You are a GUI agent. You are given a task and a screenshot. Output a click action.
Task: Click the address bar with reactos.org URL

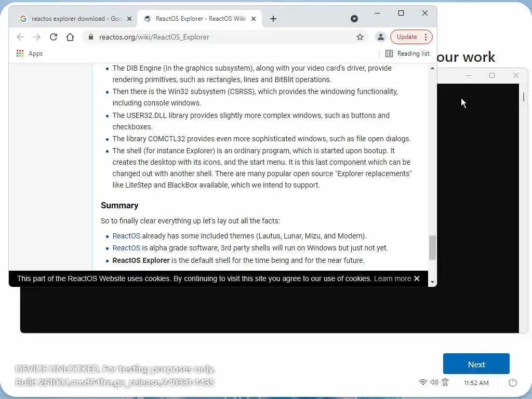pos(224,37)
